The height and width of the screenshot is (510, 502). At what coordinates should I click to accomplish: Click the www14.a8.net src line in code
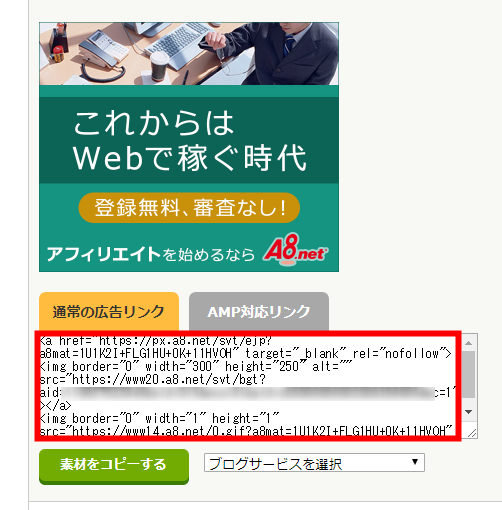pyautogui.click(x=246, y=431)
